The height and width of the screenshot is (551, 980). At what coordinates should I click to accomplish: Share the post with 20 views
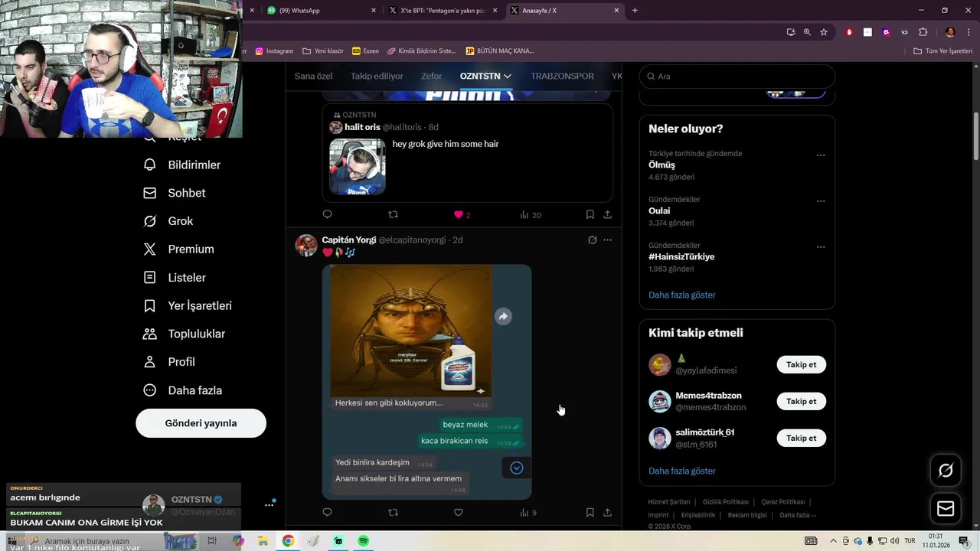tap(607, 215)
